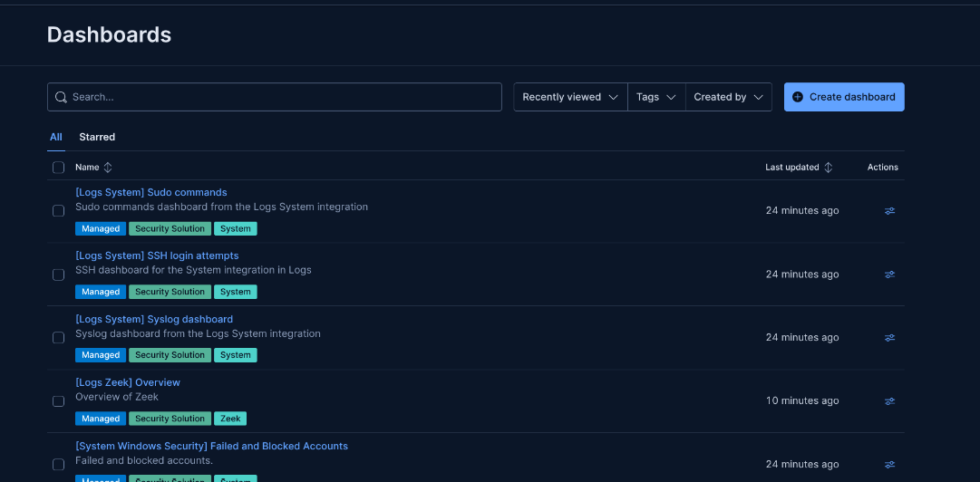980x482 pixels.
Task: Click the search magnifier icon
Action: (x=61, y=98)
